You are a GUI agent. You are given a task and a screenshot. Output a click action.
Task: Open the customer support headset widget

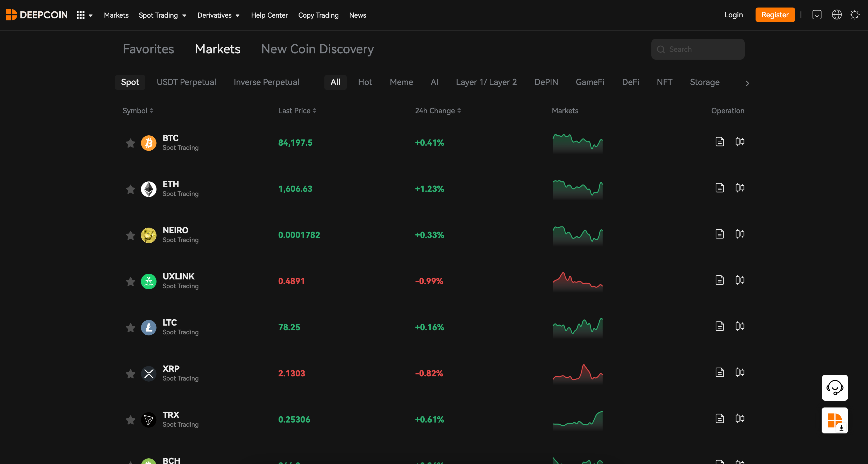pos(835,388)
